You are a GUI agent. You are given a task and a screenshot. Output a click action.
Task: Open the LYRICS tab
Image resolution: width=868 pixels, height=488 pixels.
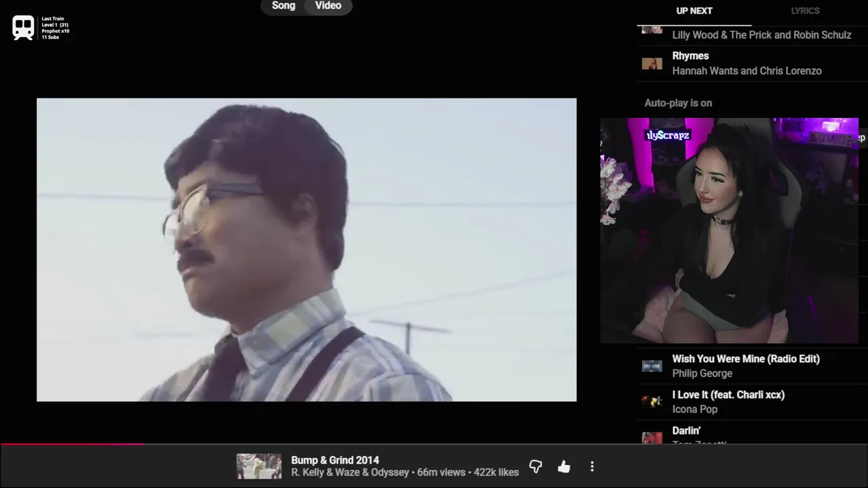click(805, 11)
